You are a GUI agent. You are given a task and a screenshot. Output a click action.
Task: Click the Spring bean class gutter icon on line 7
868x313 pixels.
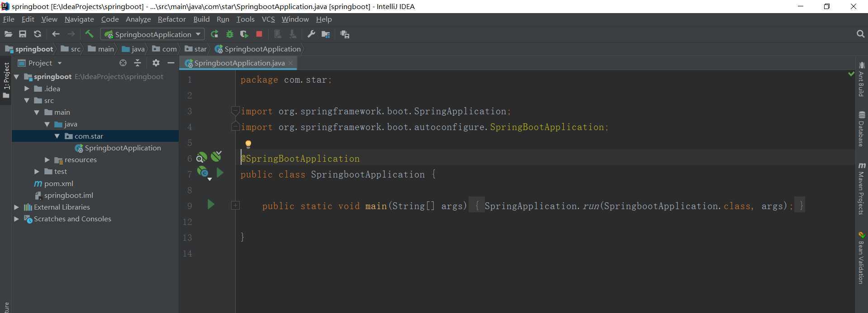coord(203,172)
